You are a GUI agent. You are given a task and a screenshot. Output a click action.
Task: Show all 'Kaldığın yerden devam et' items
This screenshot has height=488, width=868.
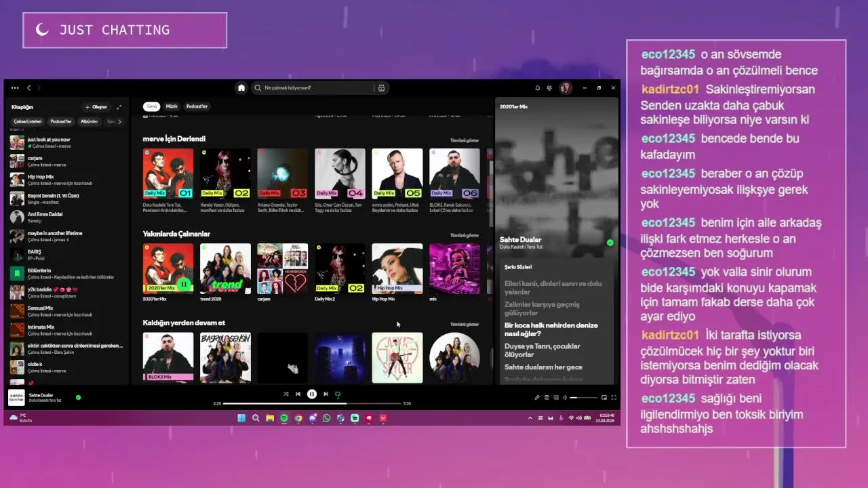click(465, 324)
